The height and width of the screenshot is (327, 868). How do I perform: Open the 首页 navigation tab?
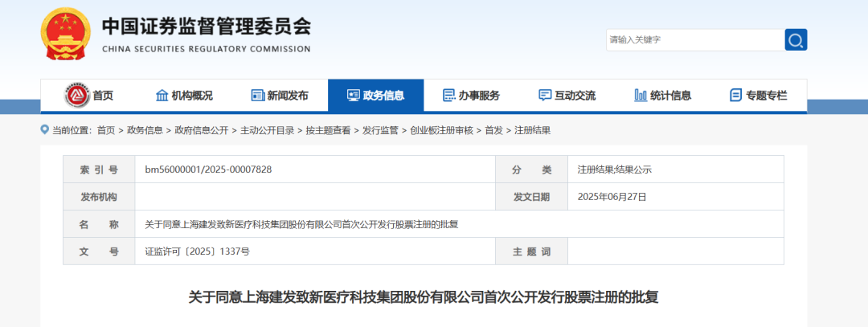pyautogui.click(x=88, y=95)
